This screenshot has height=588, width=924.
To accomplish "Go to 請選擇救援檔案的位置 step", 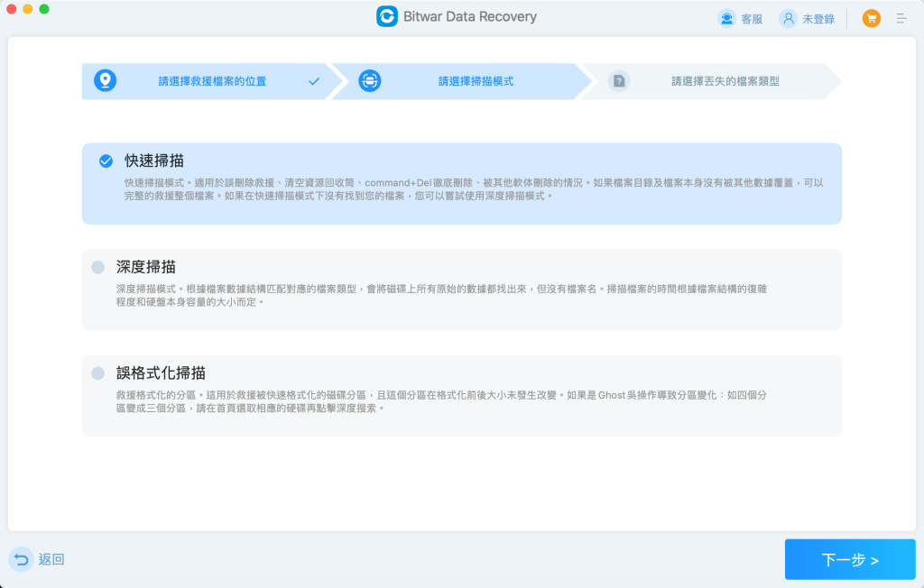I will coord(212,81).
